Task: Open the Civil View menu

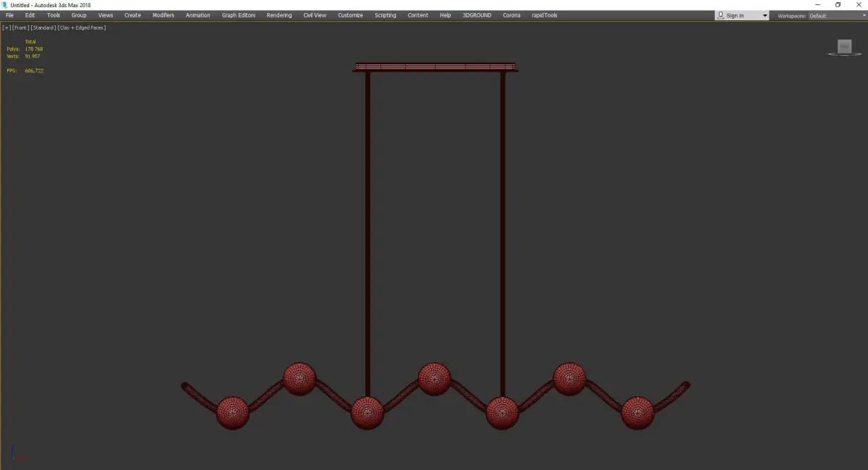Action: pos(315,15)
